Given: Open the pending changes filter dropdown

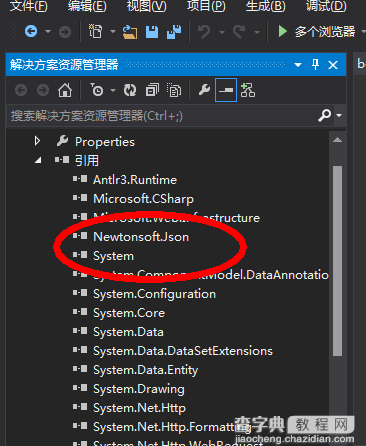Looking at the screenshot, I should point(113,90).
